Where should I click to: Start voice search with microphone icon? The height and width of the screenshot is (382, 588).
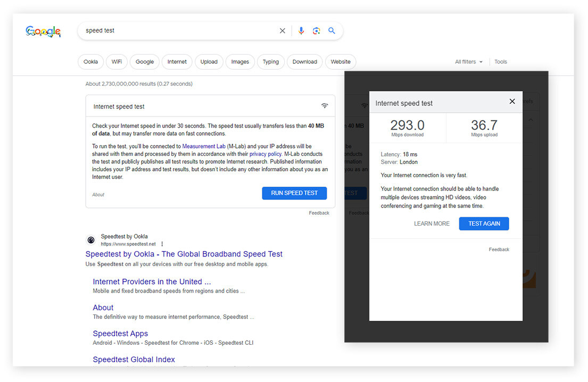coord(301,31)
